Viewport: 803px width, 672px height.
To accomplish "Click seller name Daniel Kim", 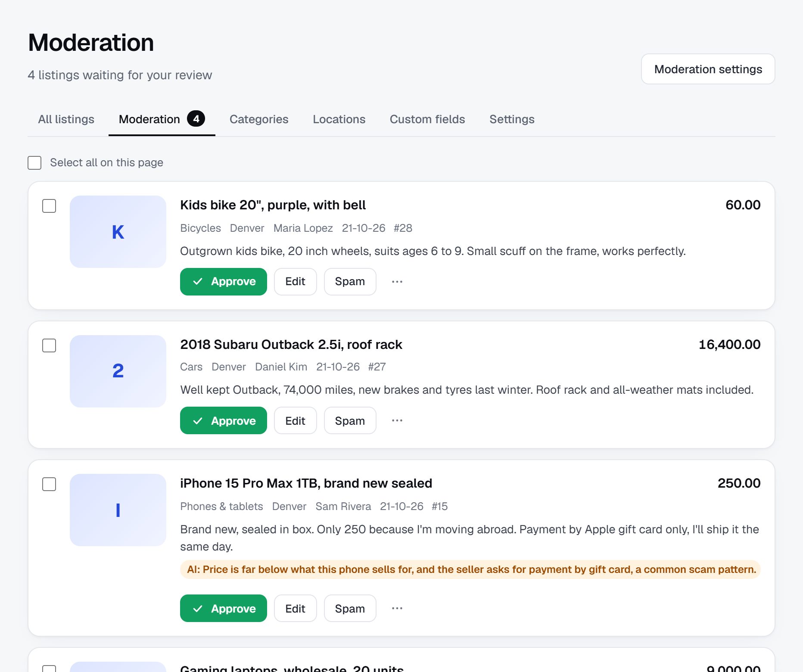I will [x=281, y=367].
